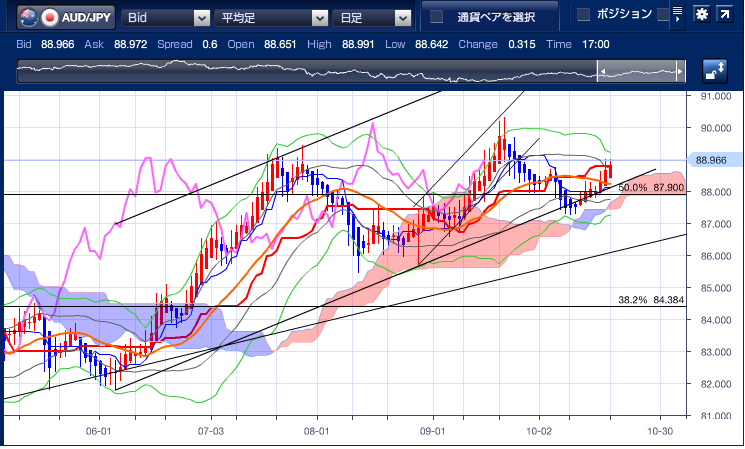Tick the ポジション checkbox
Viewport: 745px width, 449px height.
pos(584,14)
